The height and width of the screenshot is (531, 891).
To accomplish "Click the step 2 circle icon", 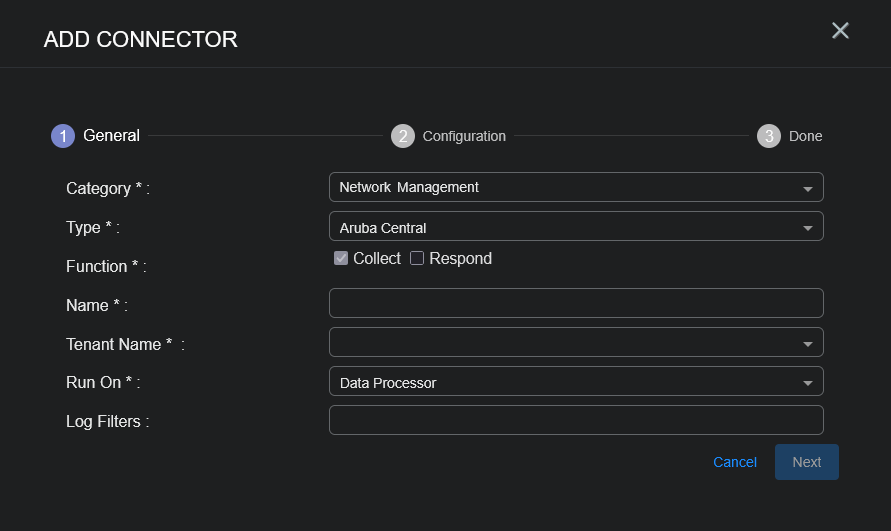I will 403,136.
